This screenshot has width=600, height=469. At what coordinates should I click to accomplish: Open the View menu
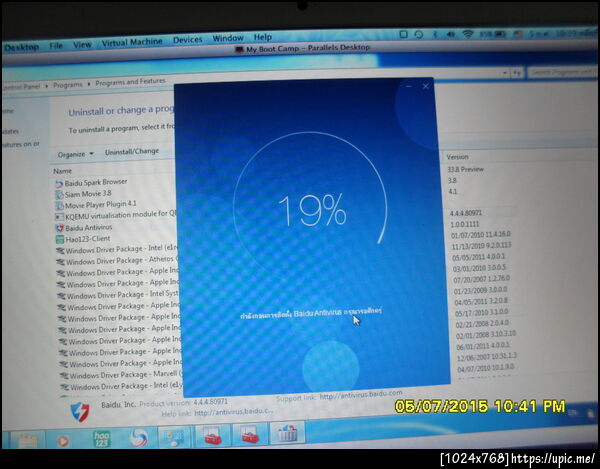tap(82, 44)
